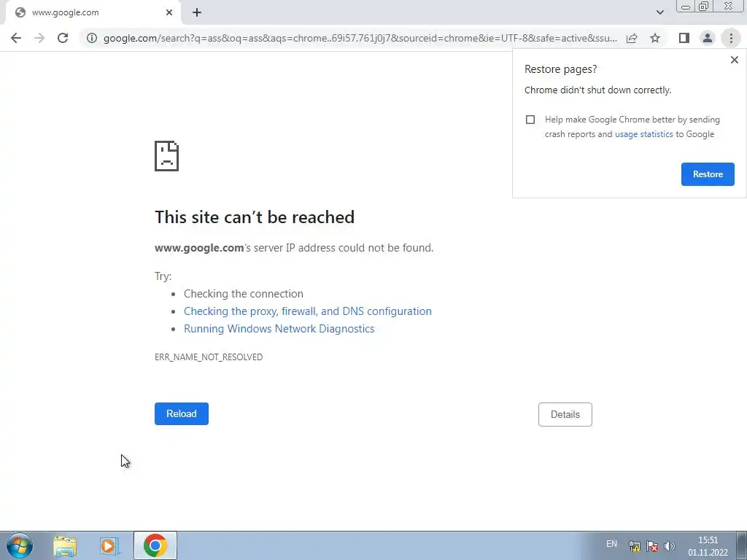Open a new tab with plus button
Screen dimensions: 747x560
pyautogui.click(x=197, y=13)
